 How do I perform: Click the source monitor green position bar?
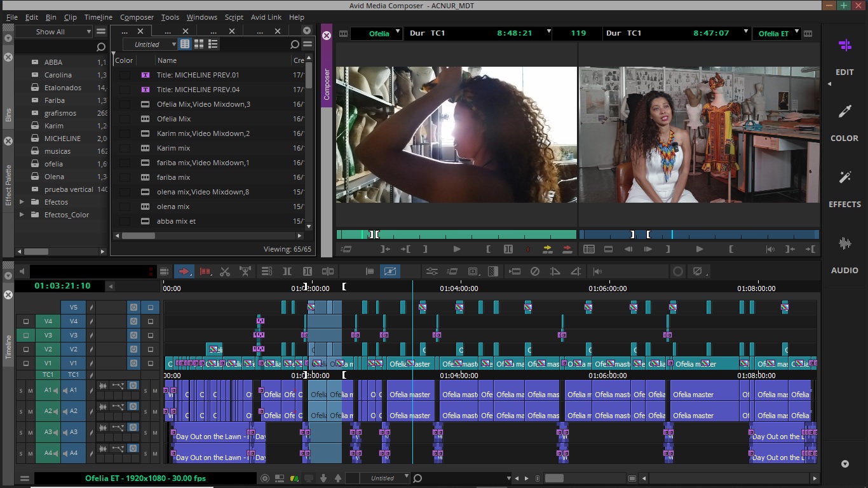click(456, 234)
